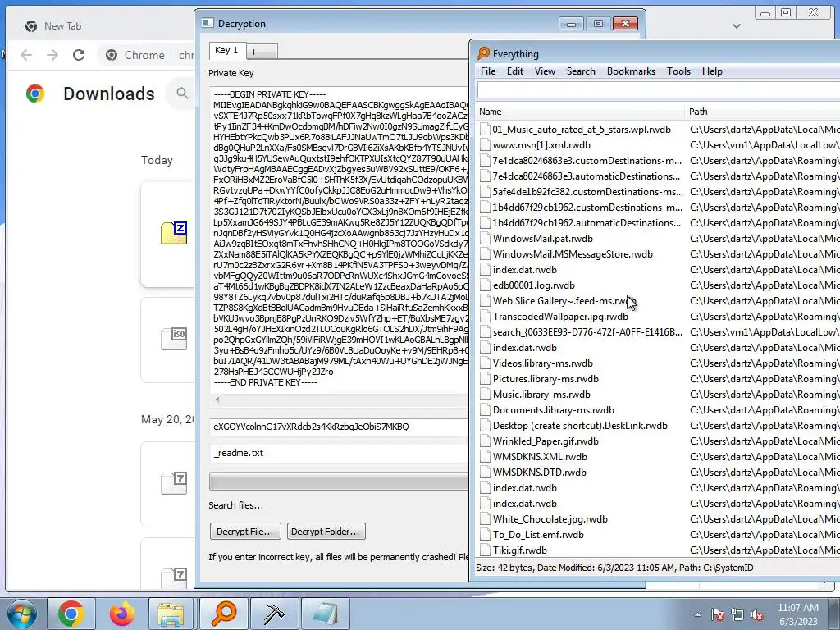Image resolution: width=840 pixels, height=630 pixels.
Task: Select Music.library-ms.rwdb file row
Action: (541, 395)
